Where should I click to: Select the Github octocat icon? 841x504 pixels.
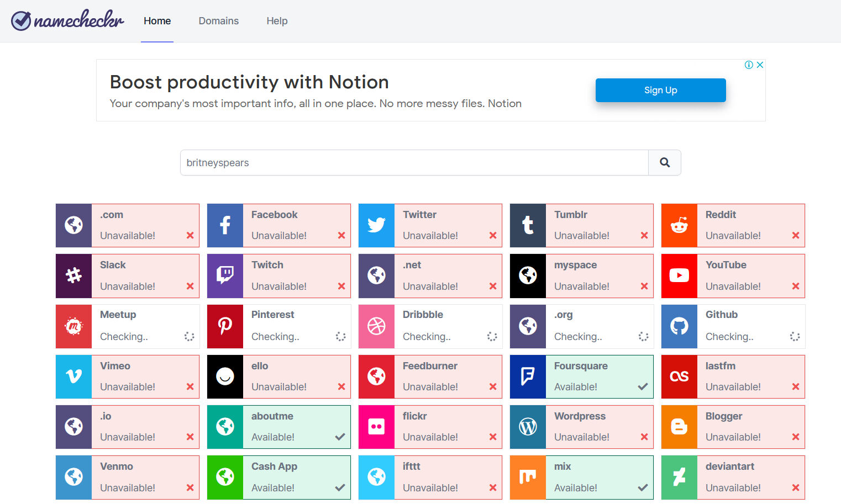679,326
